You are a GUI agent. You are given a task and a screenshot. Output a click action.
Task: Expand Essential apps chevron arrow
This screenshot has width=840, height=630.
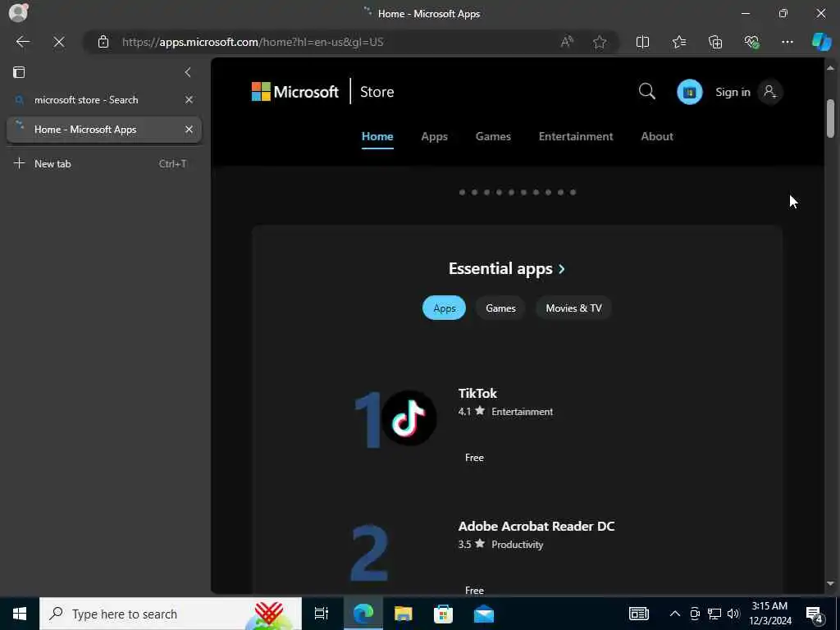tap(561, 268)
